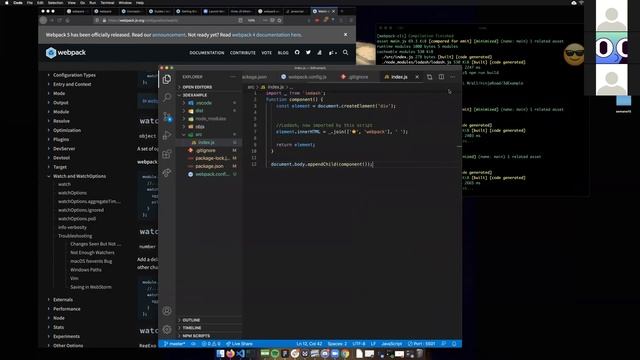
Task: Click the Stack Overflow icon in webpack header
Action: click(319, 52)
